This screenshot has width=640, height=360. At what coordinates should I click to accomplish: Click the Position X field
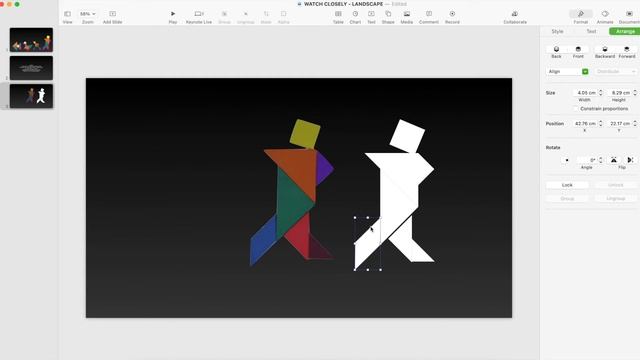coord(584,124)
